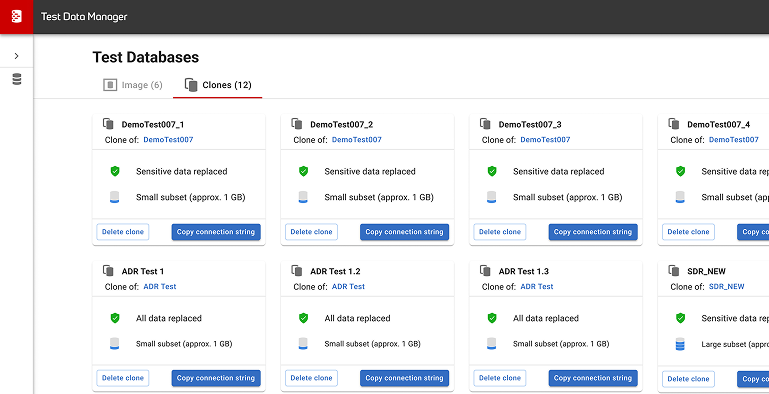Delete clone DemoTest007_4
769x394 pixels.
click(x=689, y=232)
